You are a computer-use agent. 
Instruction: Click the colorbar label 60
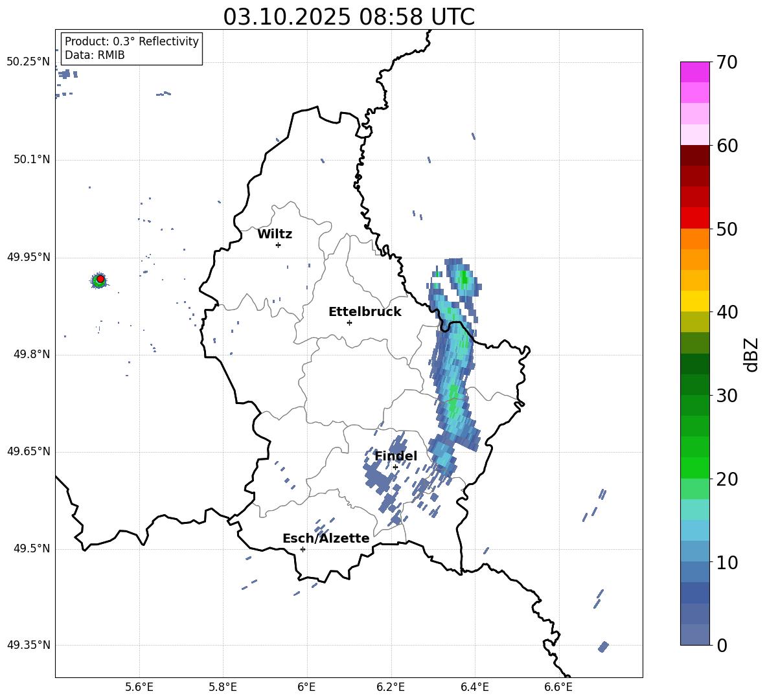point(727,146)
